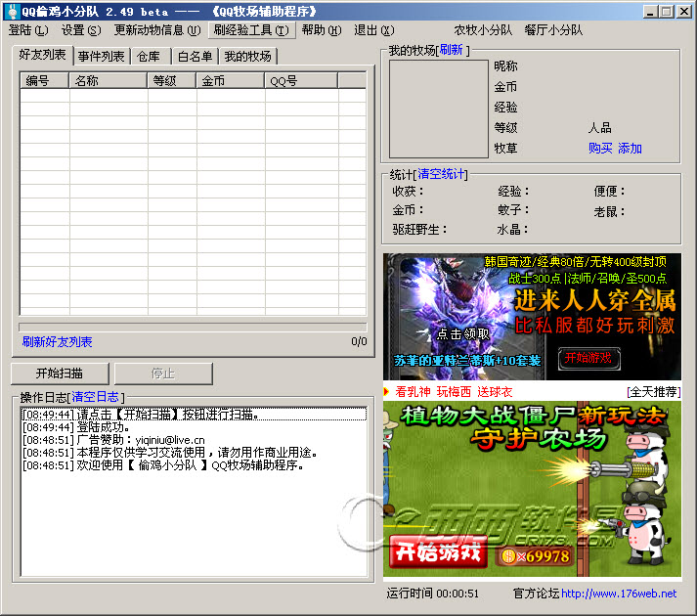Click the 清空统计 link
This screenshot has height=616, width=697.
pyautogui.click(x=441, y=174)
